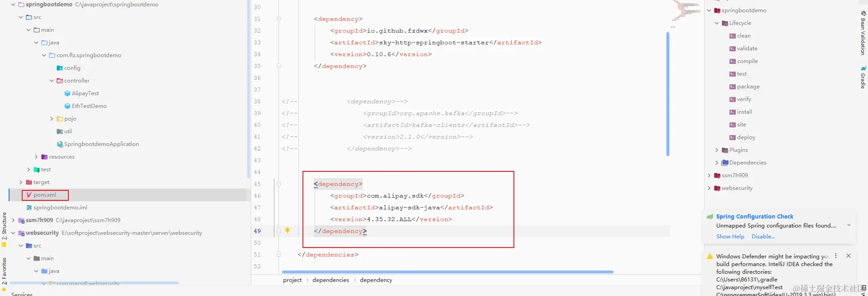Collapse the src folder under springbootdemo
868x296 pixels.
pos(21,17)
